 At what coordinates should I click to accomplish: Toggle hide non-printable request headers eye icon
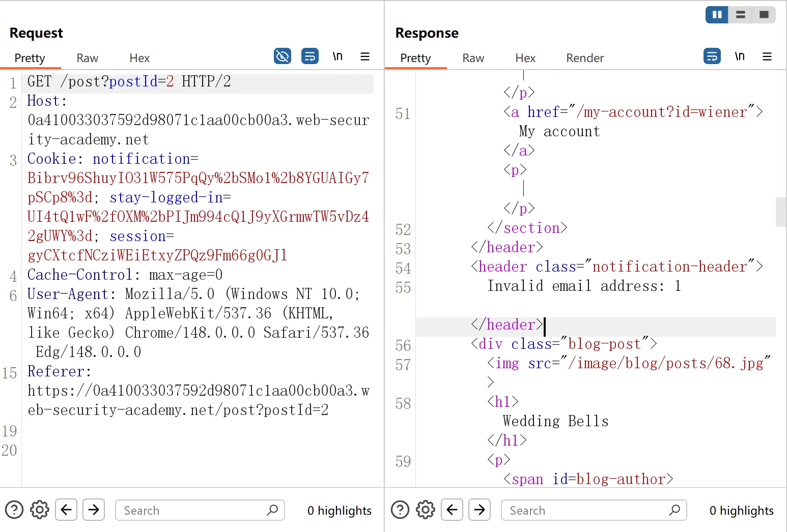tap(283, 56)
